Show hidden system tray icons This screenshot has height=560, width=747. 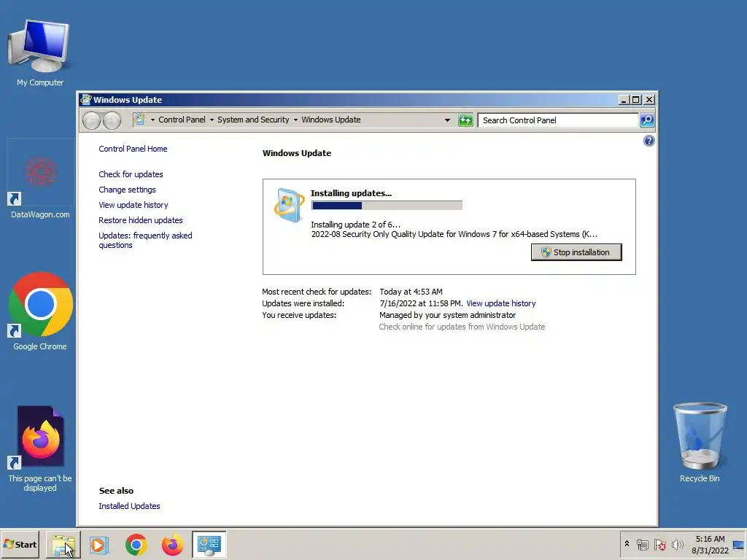coord(627,544)
